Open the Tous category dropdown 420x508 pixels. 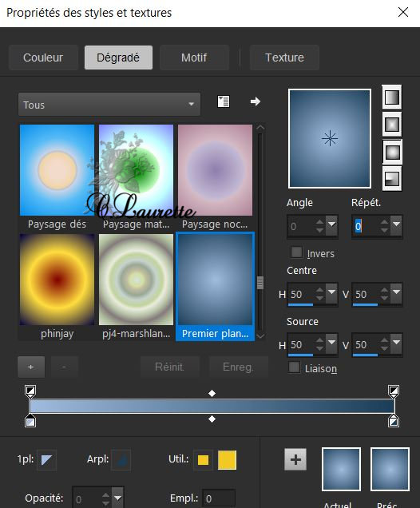109,105
